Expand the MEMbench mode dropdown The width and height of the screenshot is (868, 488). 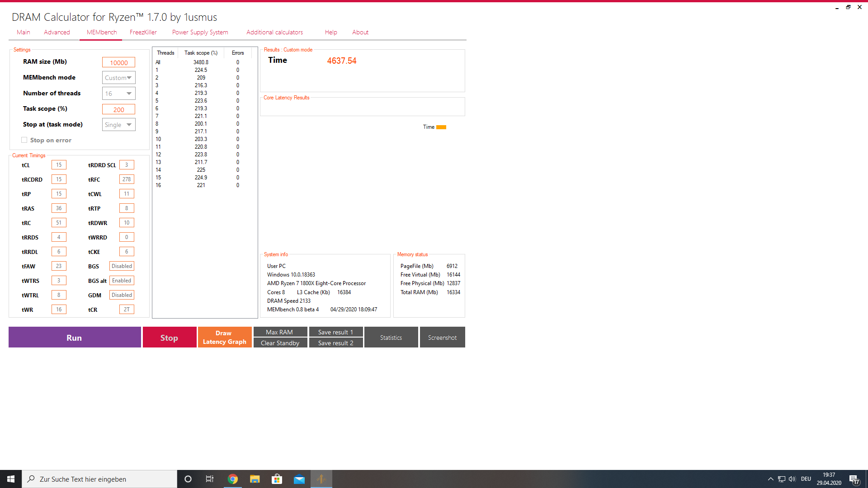tap(119, 78)
